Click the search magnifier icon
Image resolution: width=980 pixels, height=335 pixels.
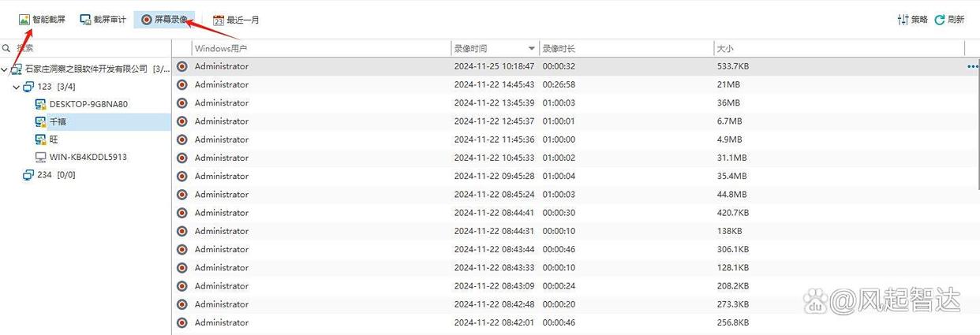[x=6, y=48]
